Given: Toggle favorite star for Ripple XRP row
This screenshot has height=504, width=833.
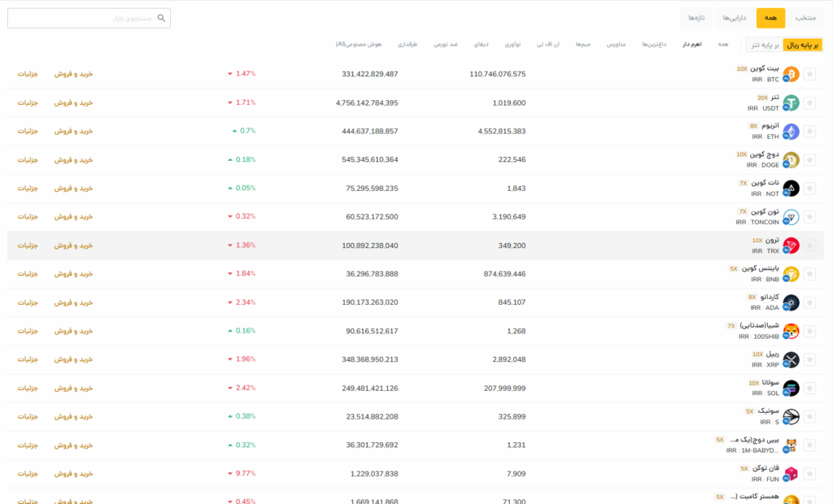Looking at the screenshot, I should point(809,359).
